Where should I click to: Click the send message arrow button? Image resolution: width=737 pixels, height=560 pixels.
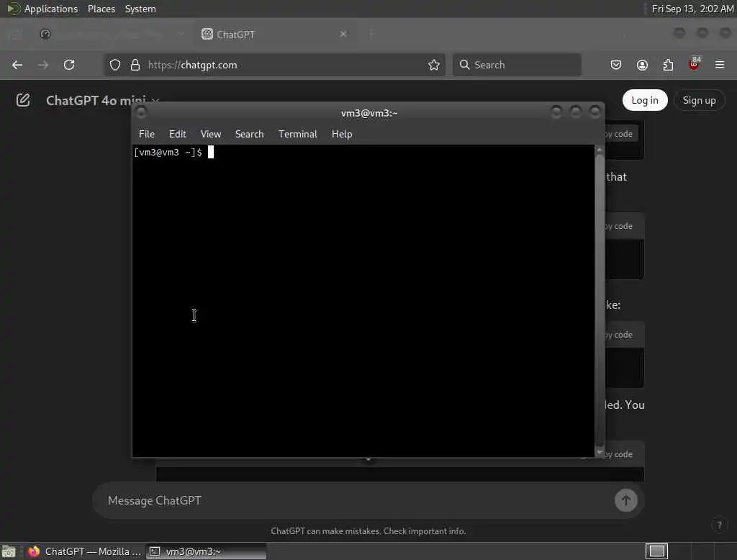coord(625,500)
